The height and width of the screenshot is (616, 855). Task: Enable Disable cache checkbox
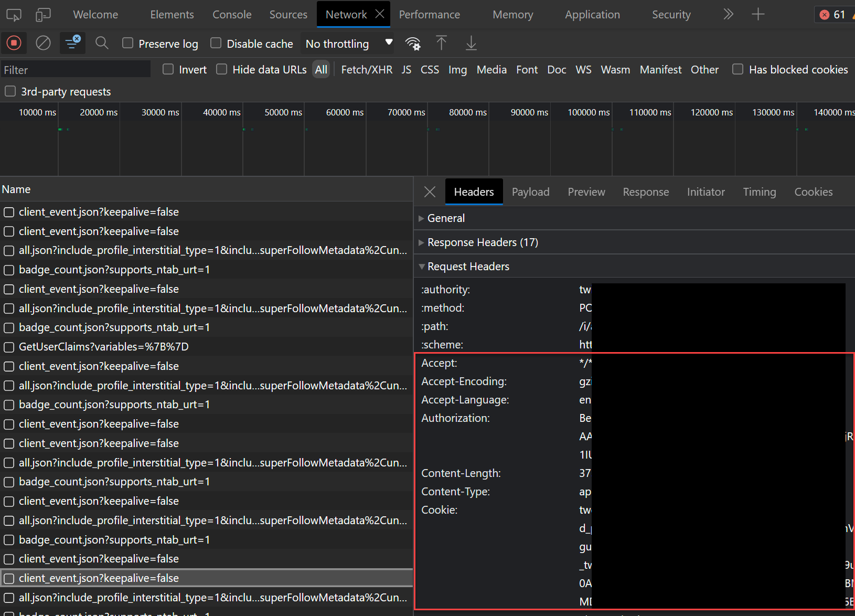click(216, 43)
